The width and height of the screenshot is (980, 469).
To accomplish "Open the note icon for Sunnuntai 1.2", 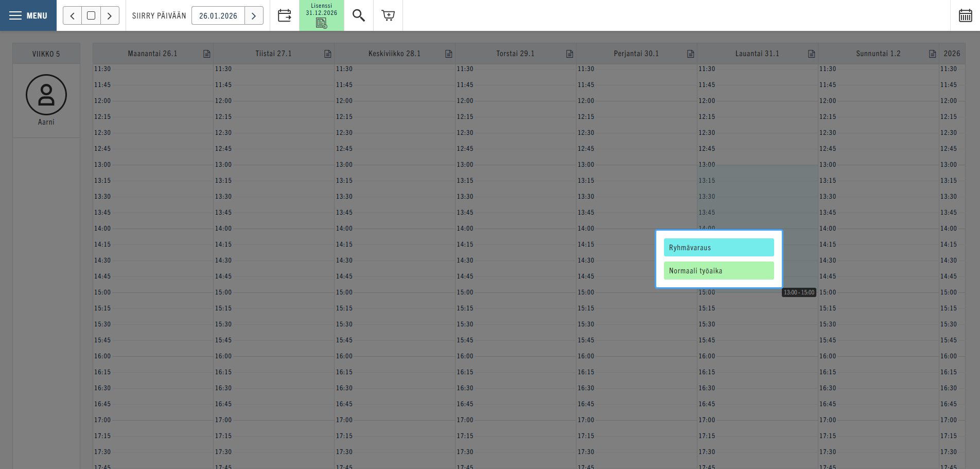I will click(933, 54).
